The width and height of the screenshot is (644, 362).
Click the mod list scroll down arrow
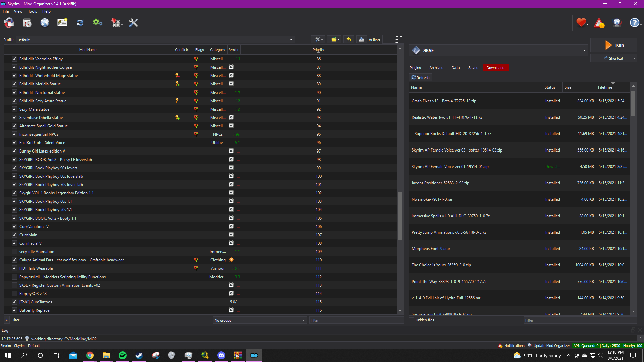tap(400, 311)
